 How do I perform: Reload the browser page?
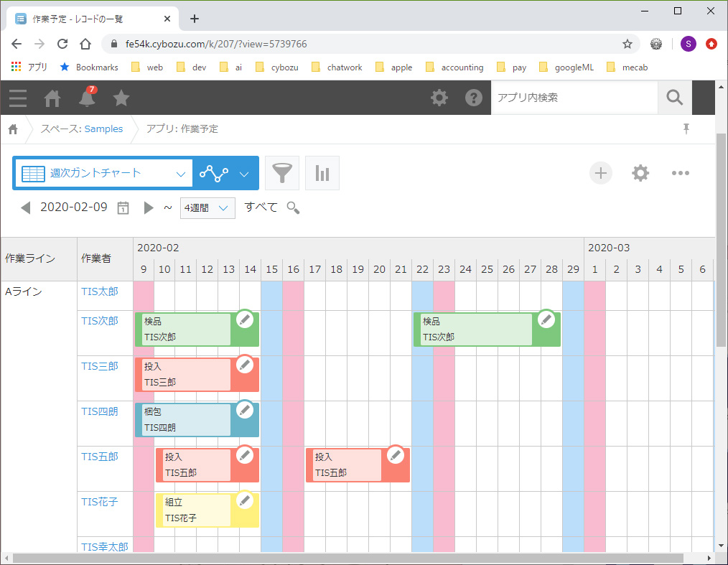pyautogui.click(x=62, y=44)
